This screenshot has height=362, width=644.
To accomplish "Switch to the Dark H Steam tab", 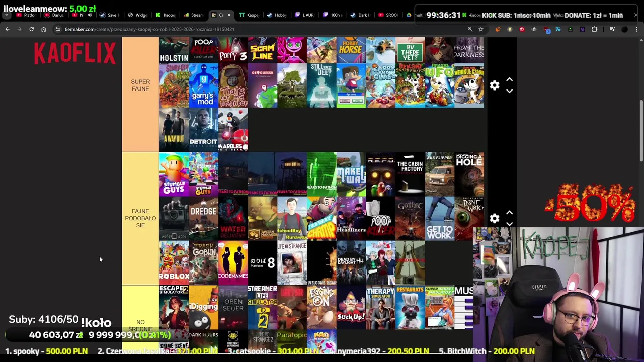I will click(x=360, y=15).
